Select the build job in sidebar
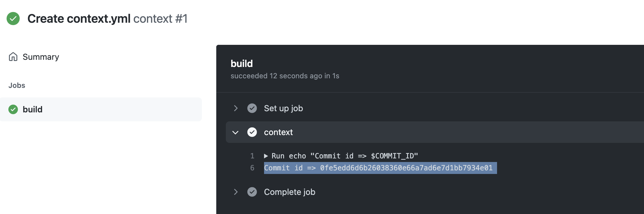 pos(33,109)
